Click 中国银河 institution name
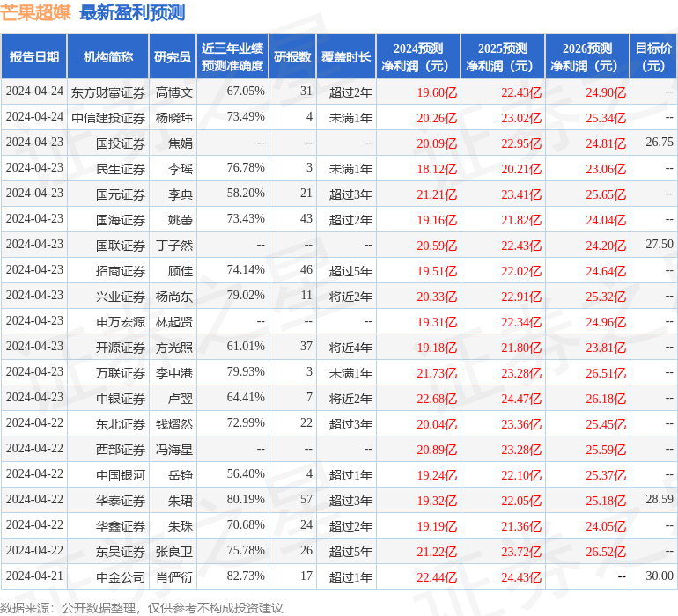678x616 pixels. click(x=121, y=475)
